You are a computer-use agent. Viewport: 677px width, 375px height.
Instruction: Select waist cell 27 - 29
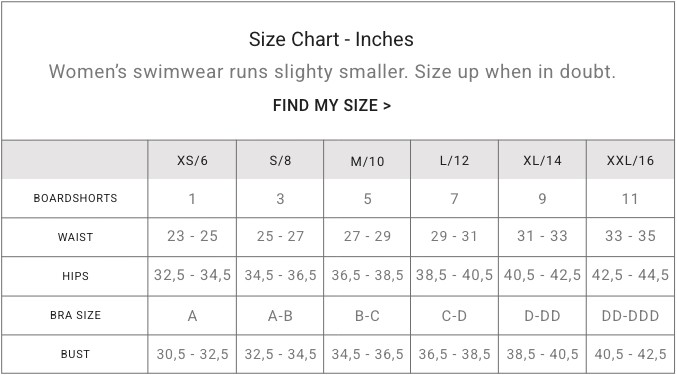click(367, 236)
